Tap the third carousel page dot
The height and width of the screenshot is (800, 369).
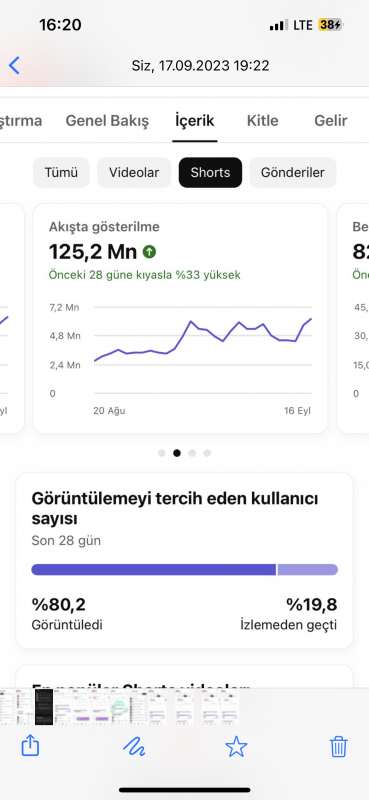click(x=192, y=453)
